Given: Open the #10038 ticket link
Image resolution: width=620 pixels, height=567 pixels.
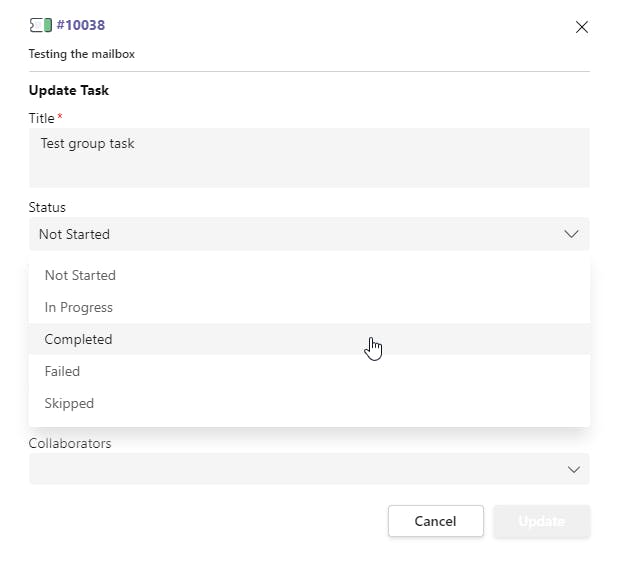Looking at the screenshot, I should pos(80,26).
